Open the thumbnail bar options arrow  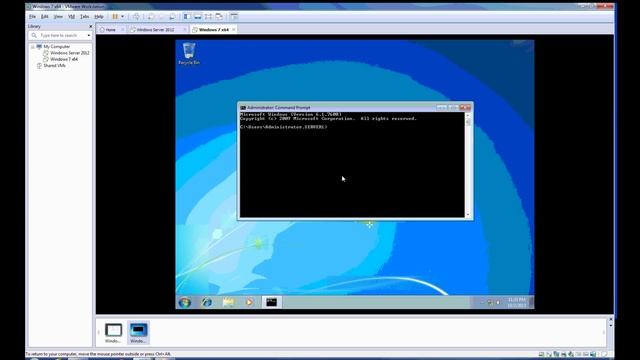point(611,326)
